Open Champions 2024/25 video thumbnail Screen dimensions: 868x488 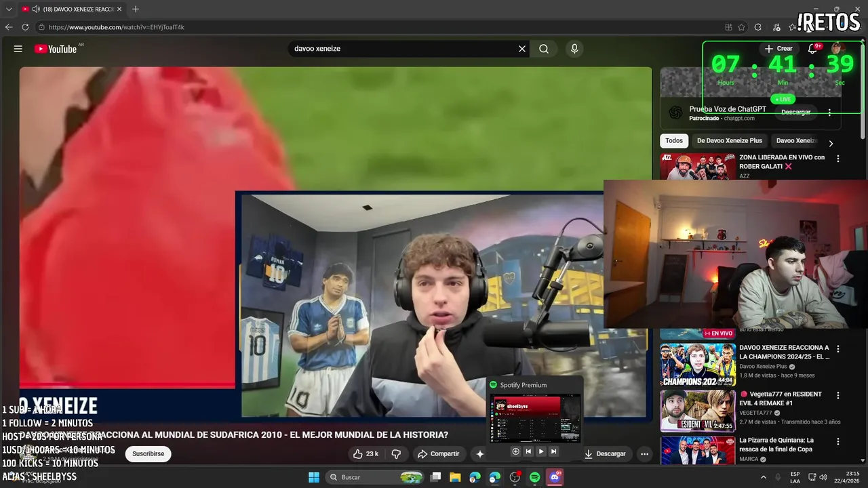(x=698, y=365)
